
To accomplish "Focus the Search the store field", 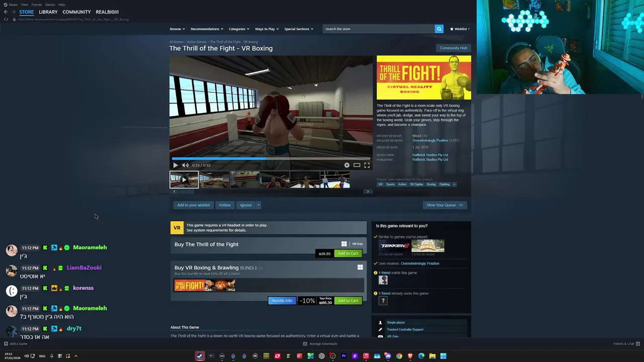I will [378, 29].
